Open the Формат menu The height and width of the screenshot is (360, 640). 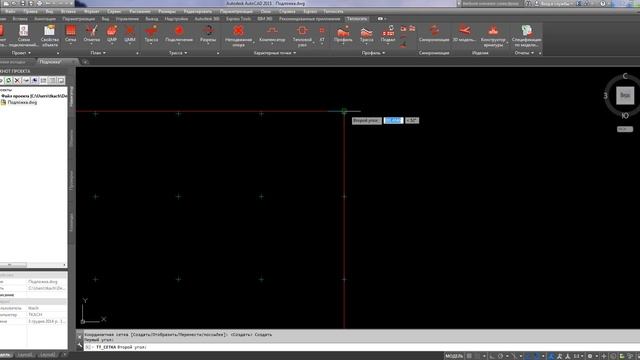(x=91, y=11)
